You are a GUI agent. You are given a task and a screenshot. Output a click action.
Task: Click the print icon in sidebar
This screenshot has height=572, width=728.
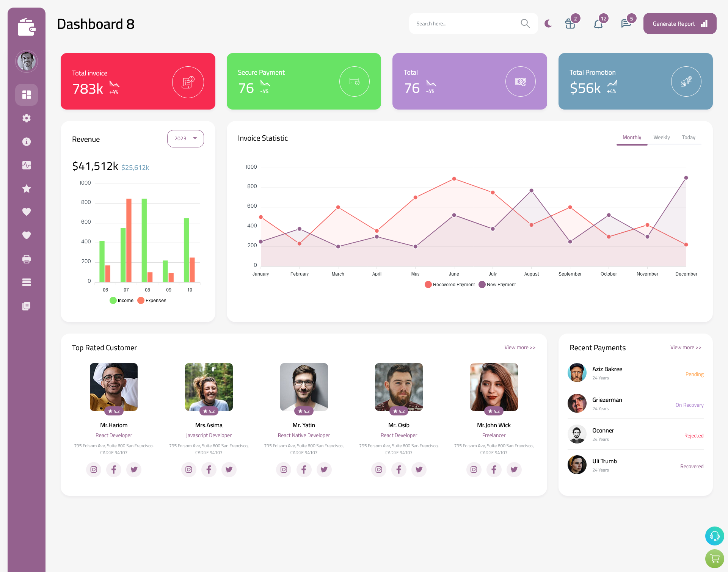[27, 258]
